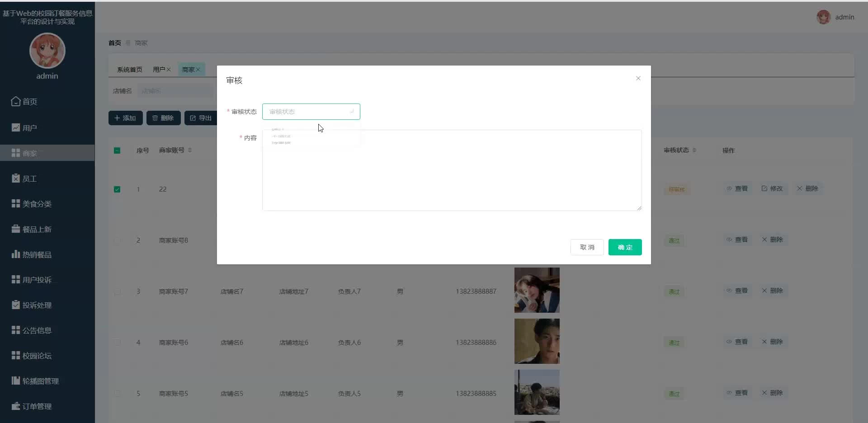
Task: Click the 公告信息 grid icon
Action: (x=16, y=330)
